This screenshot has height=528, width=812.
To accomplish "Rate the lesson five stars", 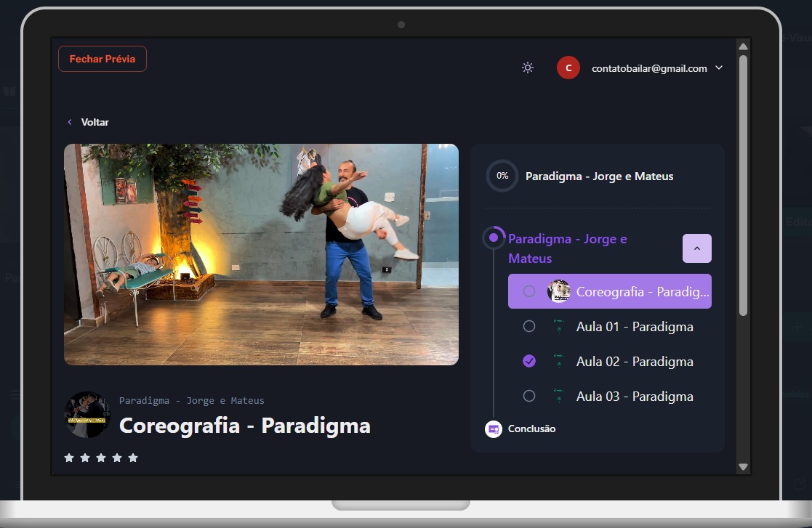I will point(133,458).
